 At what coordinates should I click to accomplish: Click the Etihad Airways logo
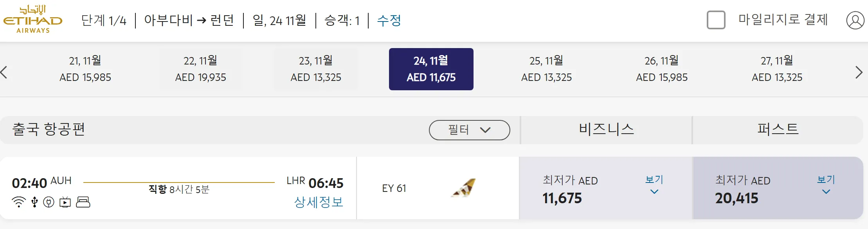(33, 20)
